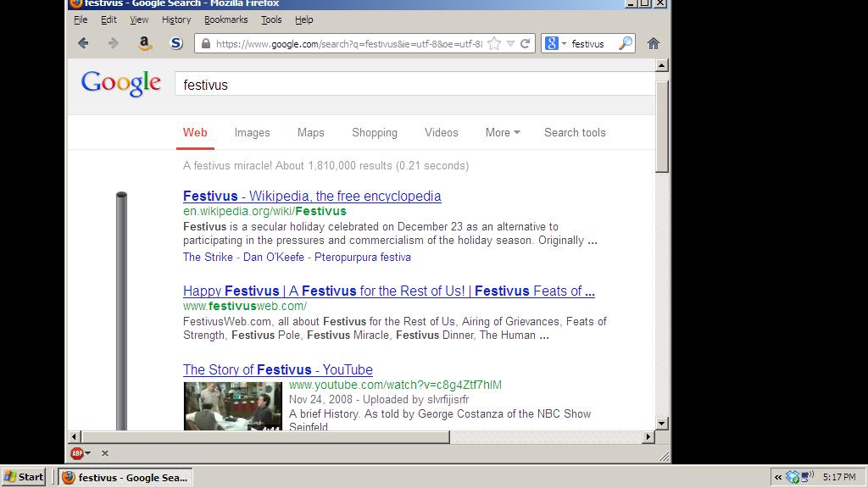Open the View menu
868x488 pixels.
(139, 20)
